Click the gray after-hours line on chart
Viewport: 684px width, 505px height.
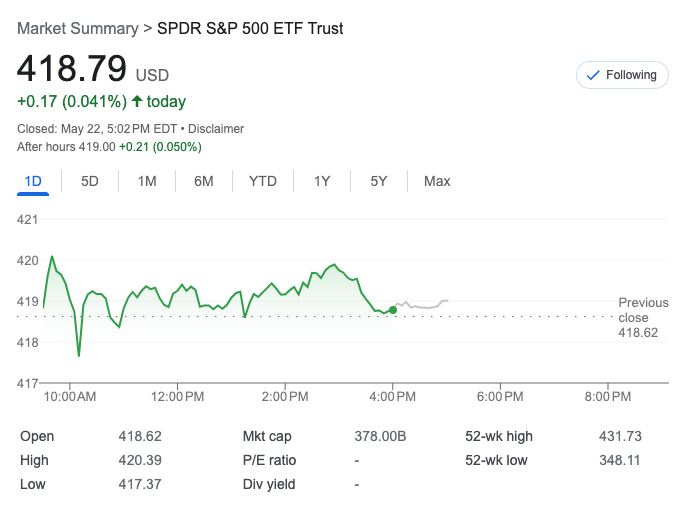[x=425, y=305]
